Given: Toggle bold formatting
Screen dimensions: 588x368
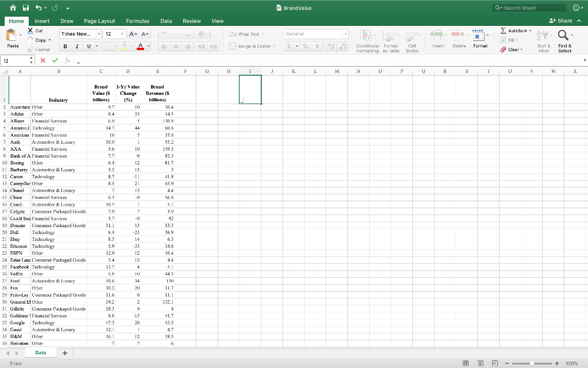Looking at the screenshot, I should tap(65, 45).
